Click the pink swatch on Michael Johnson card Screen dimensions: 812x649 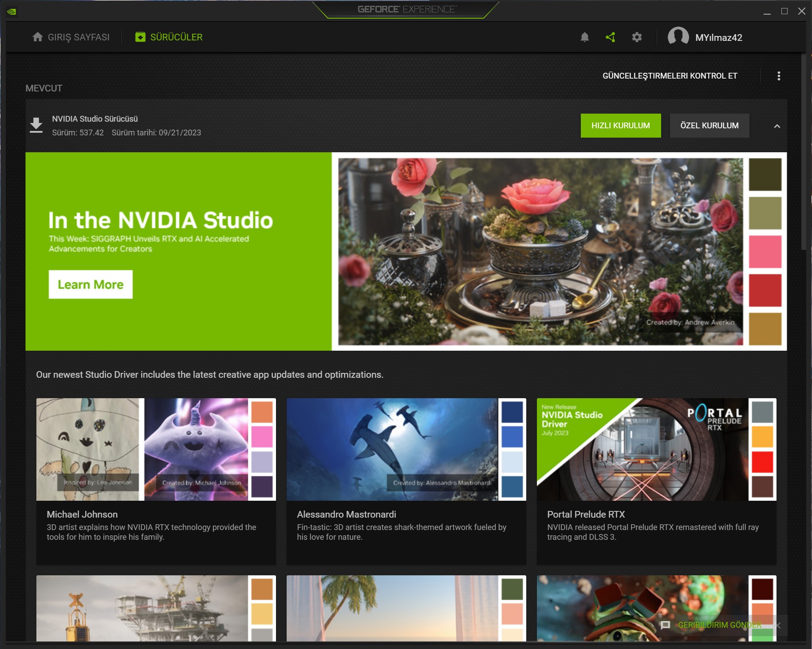tap(262, 437)
